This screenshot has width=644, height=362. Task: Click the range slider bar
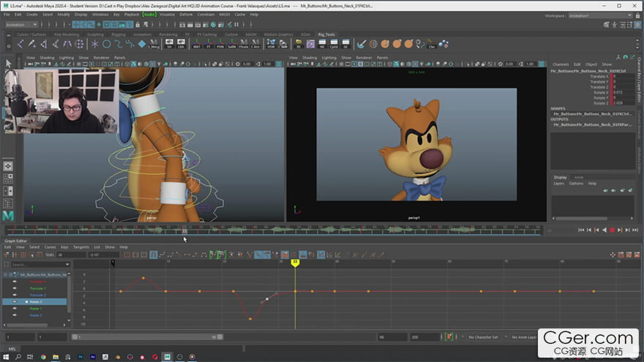(x=147, y=337)
